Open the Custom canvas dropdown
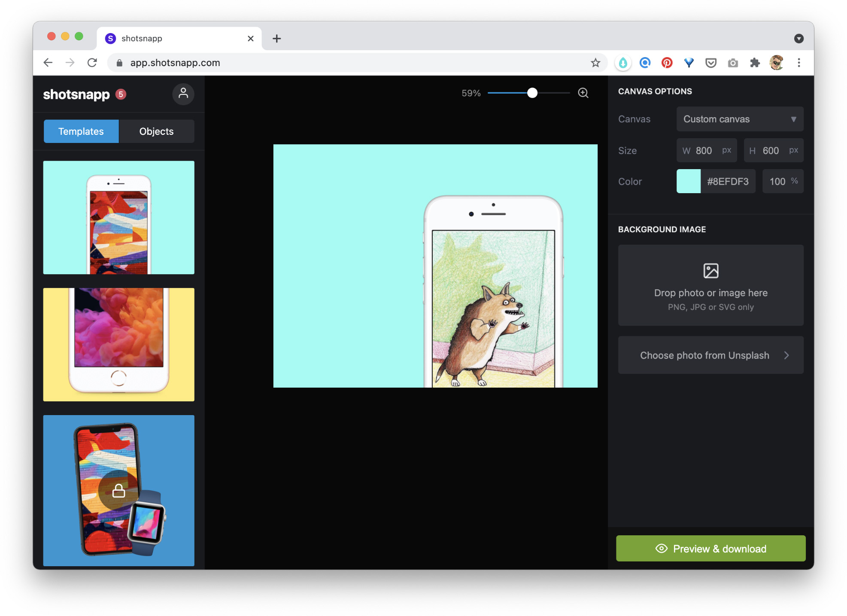This screenshot has width=847, height=616. point(740,119)
